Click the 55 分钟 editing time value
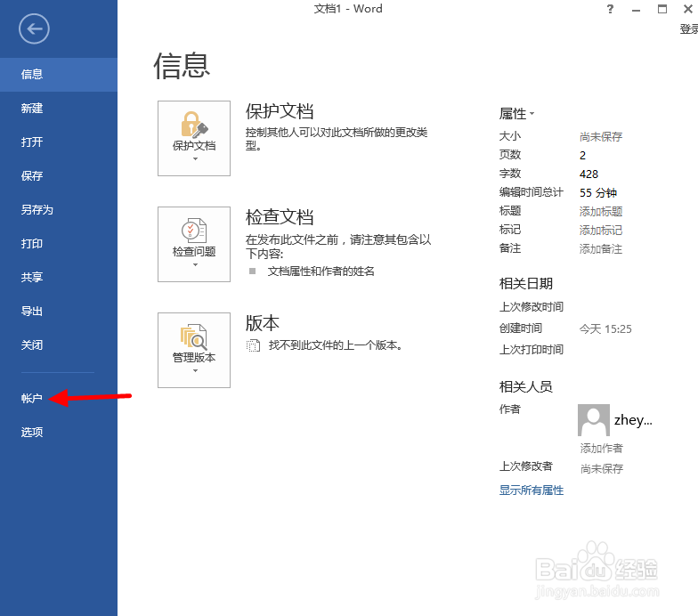This screenshot has height=616, width=698. (598, 192)
